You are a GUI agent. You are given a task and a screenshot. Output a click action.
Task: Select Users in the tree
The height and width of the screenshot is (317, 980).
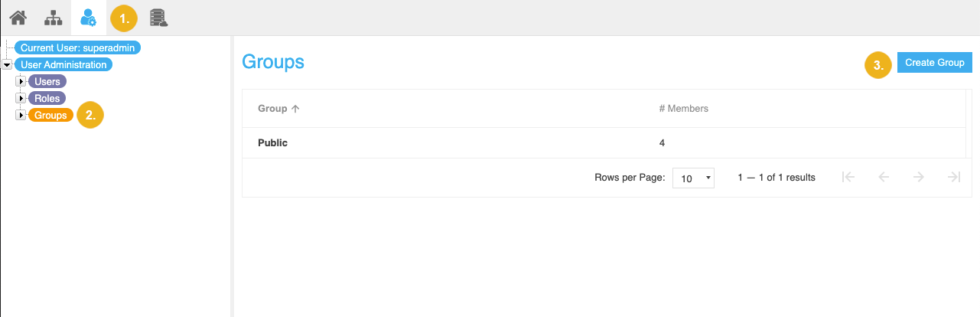click(47, 81)
